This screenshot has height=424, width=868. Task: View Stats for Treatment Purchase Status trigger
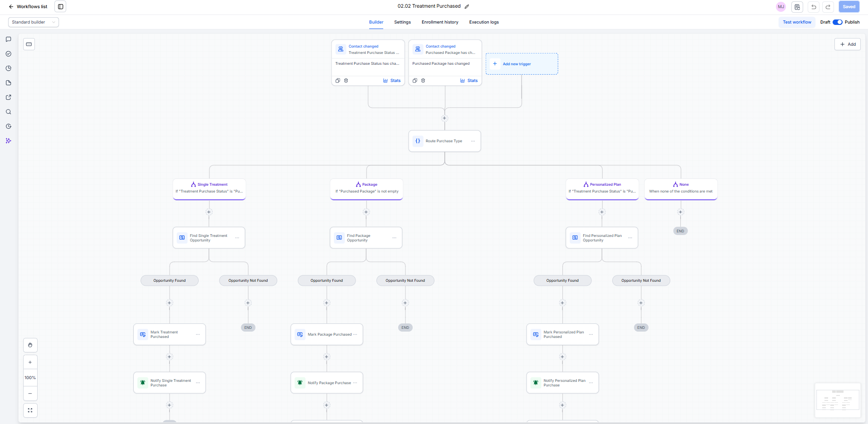392,81
